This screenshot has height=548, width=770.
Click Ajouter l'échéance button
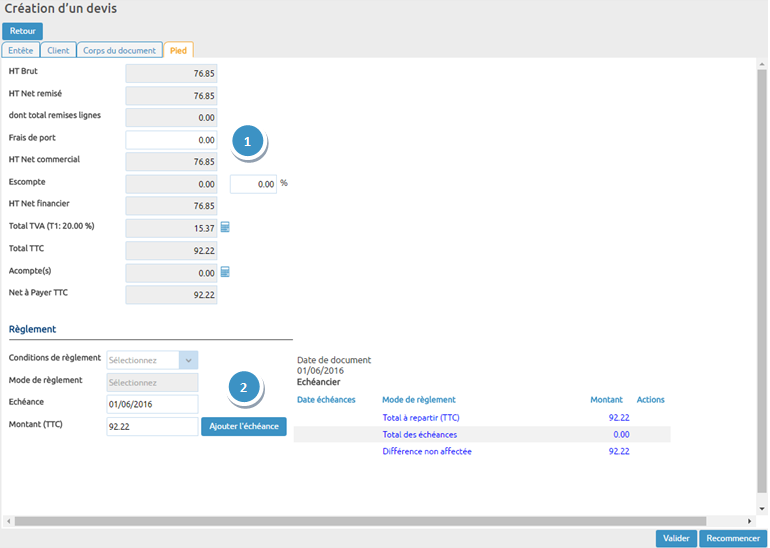[x=244, y=426]
